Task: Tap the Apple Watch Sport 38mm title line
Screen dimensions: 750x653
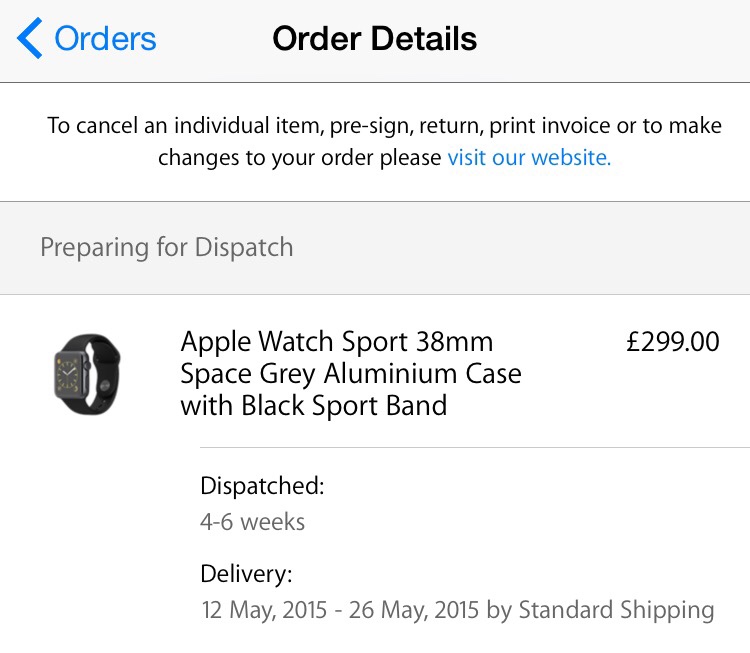Action: [336, 342]
